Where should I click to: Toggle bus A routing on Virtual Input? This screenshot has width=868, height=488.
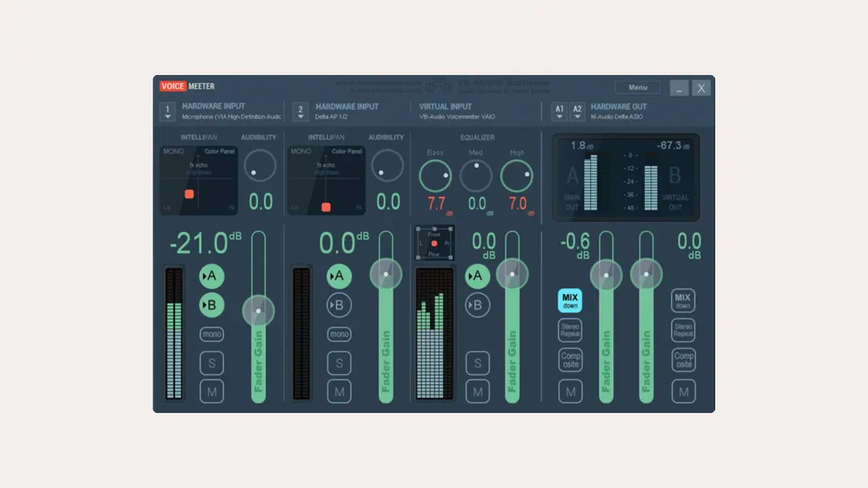point(477,275)
